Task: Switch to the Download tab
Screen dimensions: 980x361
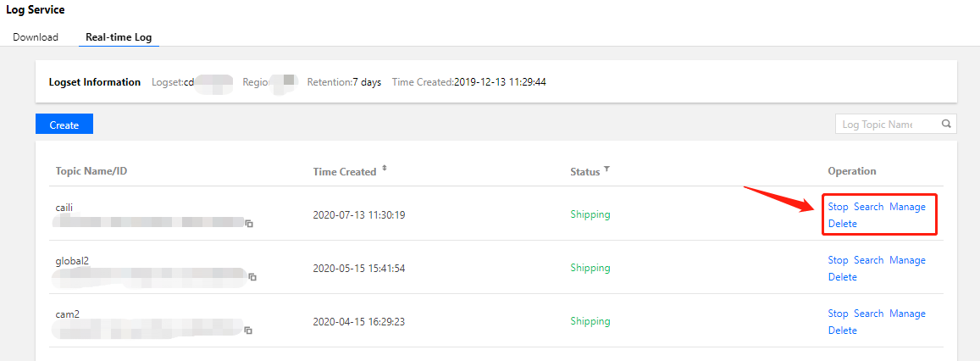Action: point(36,37)
